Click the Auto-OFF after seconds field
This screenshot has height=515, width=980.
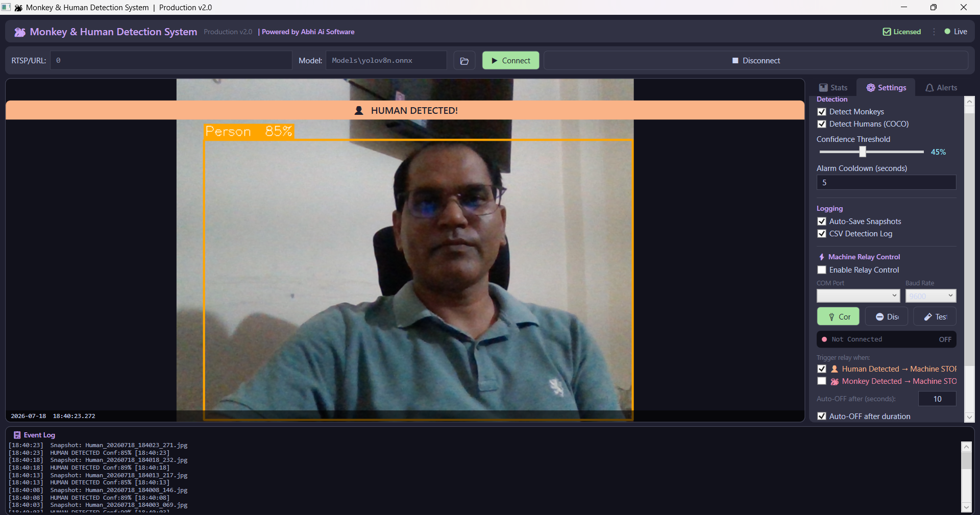[x=937, y=399]
